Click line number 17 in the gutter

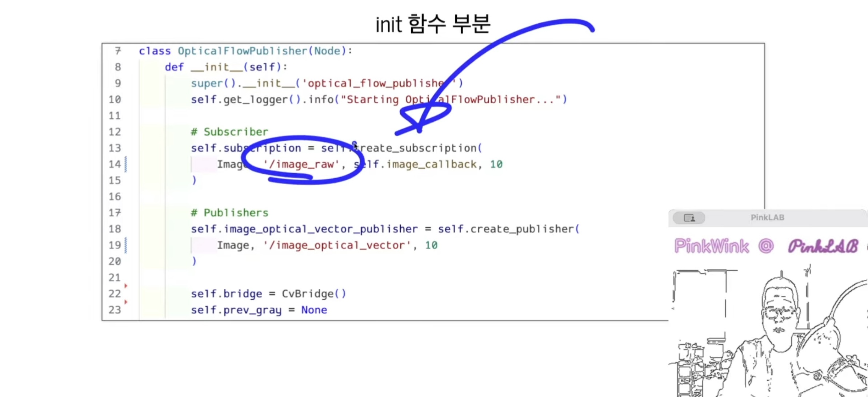coord(115,213)
